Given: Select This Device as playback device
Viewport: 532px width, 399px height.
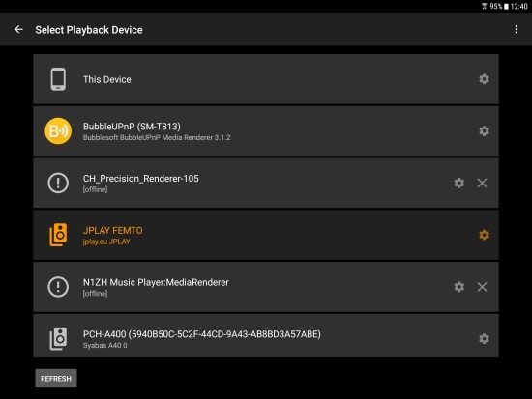Looking at the screenshot, I should pos(266,79).
